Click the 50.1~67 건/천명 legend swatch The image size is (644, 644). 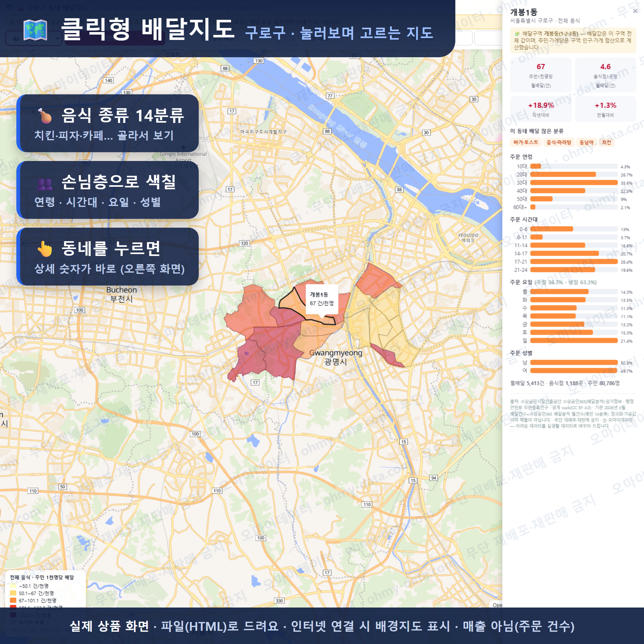pyautogui.click(x=13, y=593)
